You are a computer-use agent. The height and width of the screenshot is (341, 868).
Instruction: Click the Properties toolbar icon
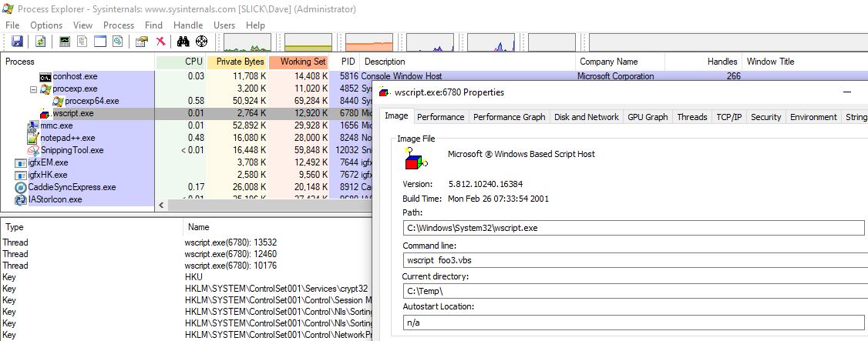tap(142, 42)
